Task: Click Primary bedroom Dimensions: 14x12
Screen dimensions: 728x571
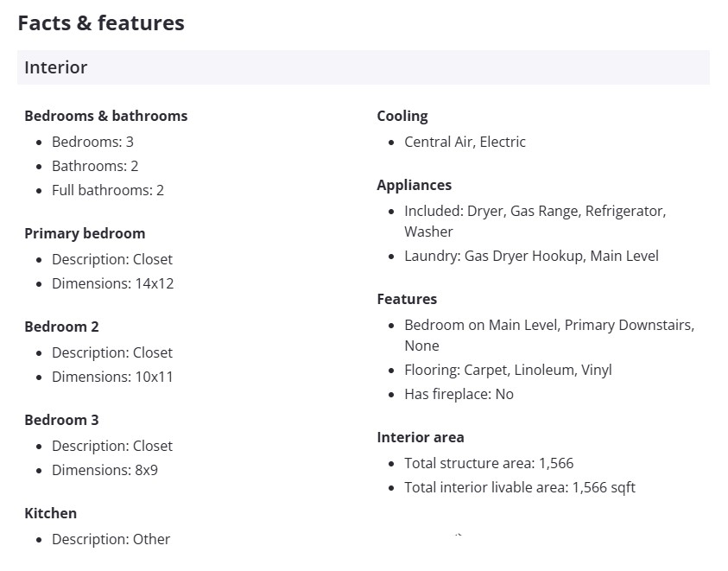Action: (112, 283)
